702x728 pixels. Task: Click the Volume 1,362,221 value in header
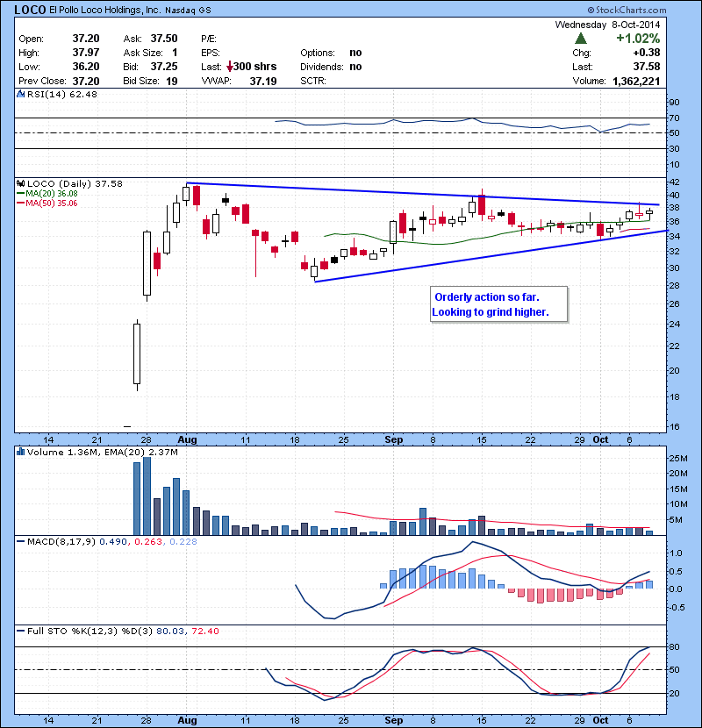[x=632, y=81]
